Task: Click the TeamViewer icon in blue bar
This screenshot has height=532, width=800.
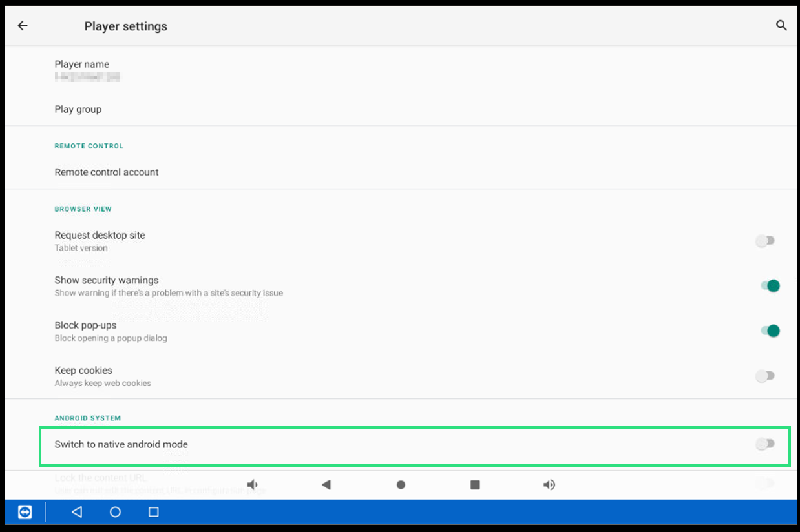Action: click(25, 512)
